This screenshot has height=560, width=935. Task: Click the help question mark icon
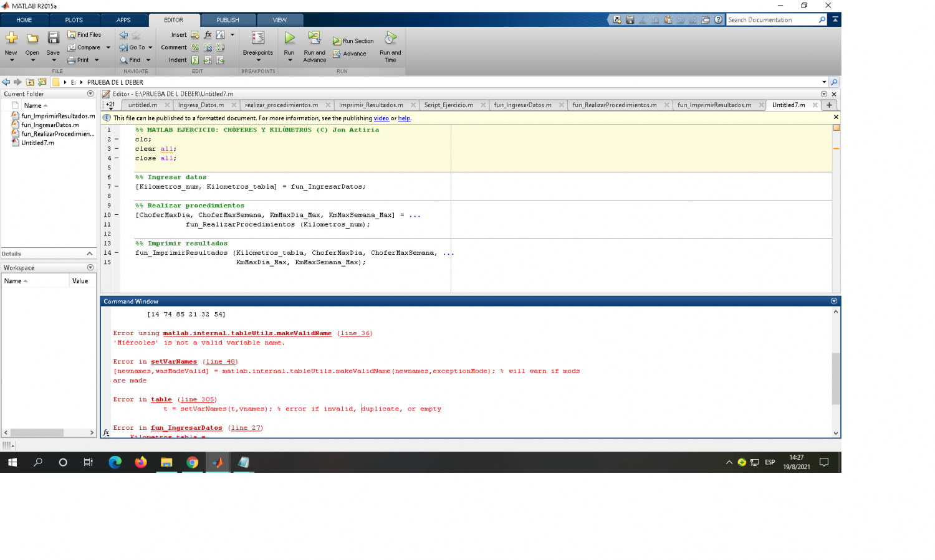(x=718, y=20)
